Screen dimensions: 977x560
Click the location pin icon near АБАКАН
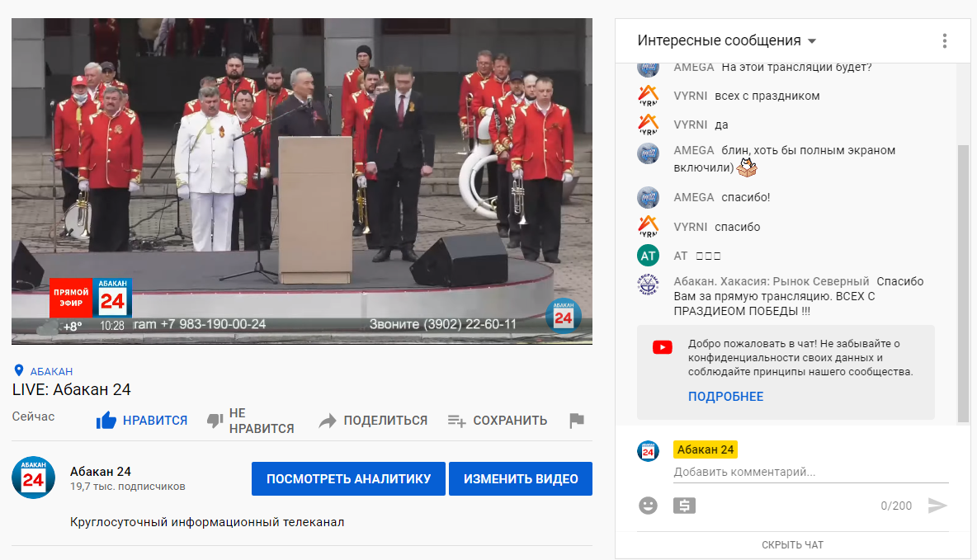(x=19, y=370)
